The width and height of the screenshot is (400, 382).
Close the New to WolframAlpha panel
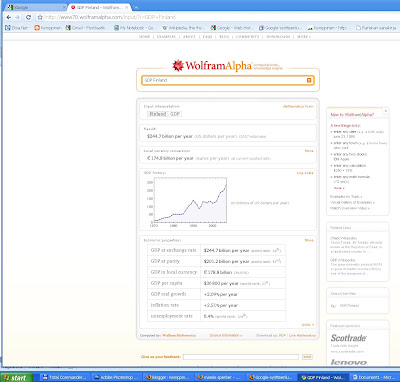[385, 110]
